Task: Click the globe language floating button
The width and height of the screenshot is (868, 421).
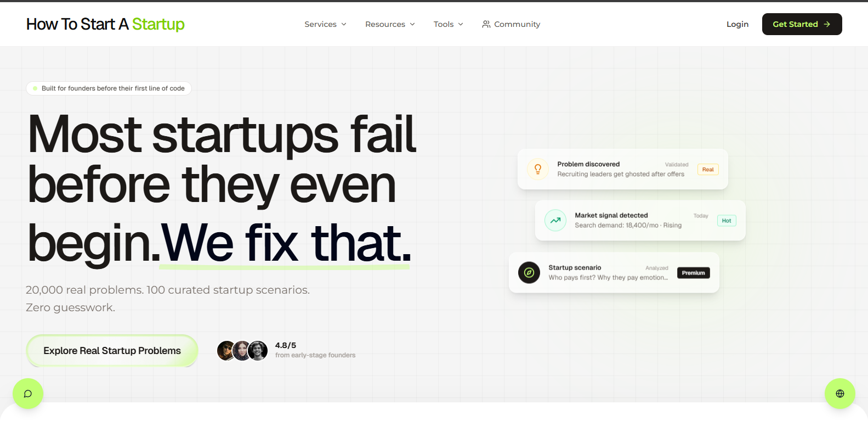Action: click(x=839, y=394)
